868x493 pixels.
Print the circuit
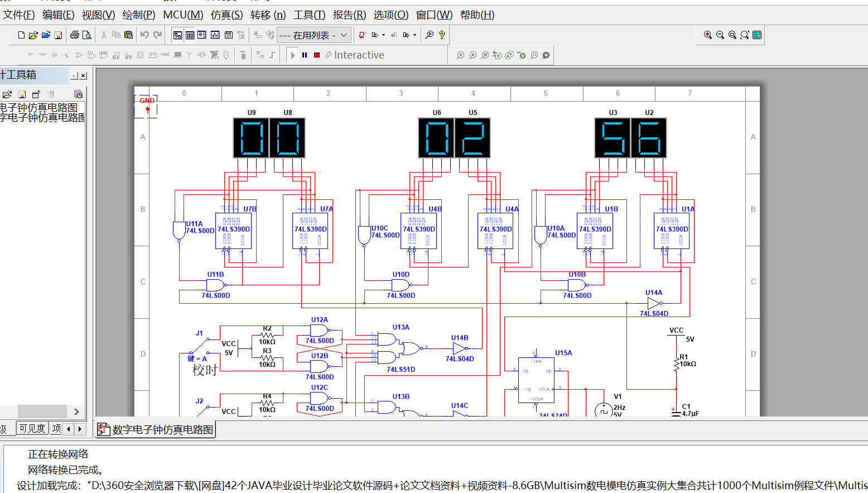[75, 35]
